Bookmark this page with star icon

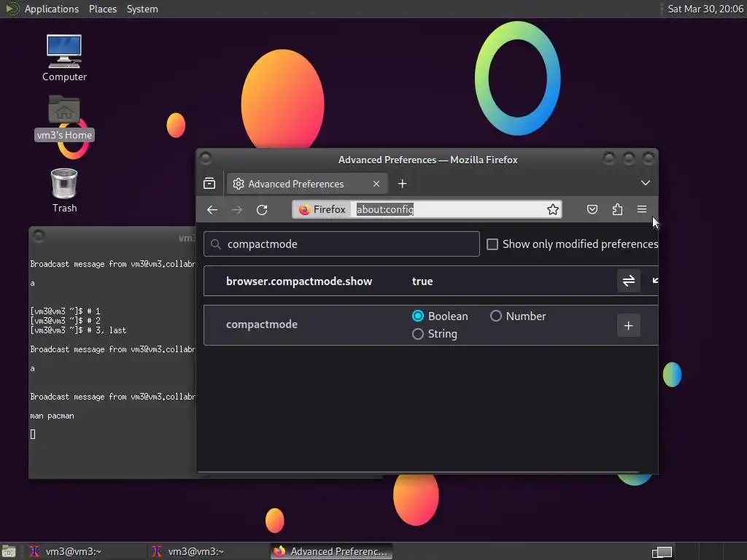(x=553, y=209)
